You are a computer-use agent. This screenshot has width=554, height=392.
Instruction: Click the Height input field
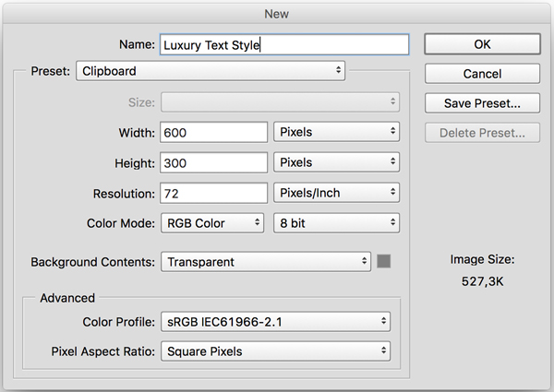213,162
